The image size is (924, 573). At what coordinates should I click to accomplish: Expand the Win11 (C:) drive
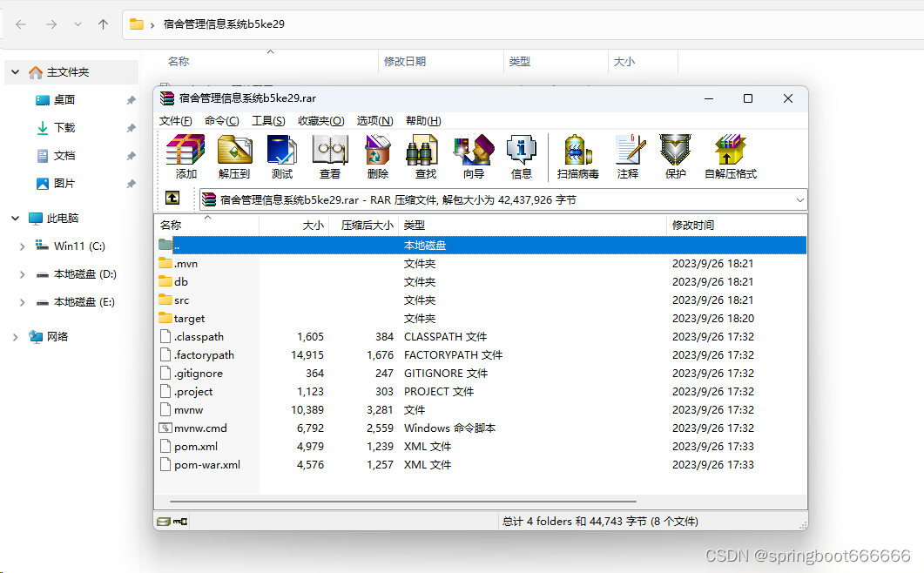(22, 246)
